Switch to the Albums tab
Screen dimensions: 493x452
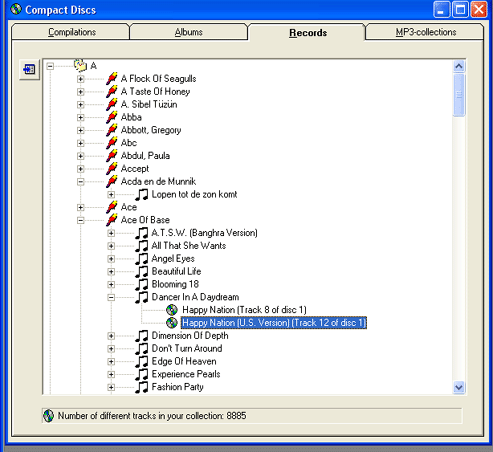pos(189,32)
